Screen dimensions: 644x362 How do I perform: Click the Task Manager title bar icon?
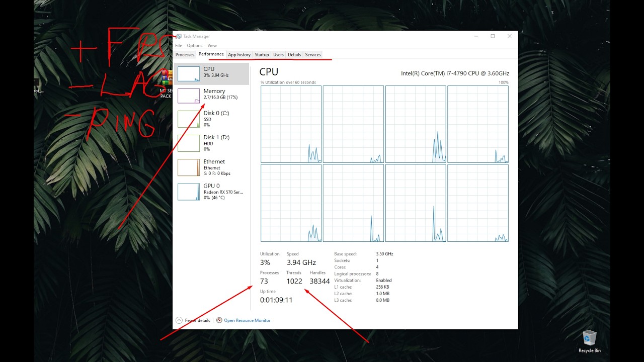point(179,36)
